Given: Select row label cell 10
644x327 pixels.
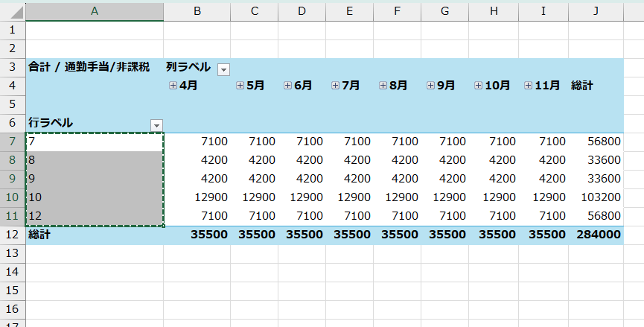Looking at the screenshot, I should (95, 197).
